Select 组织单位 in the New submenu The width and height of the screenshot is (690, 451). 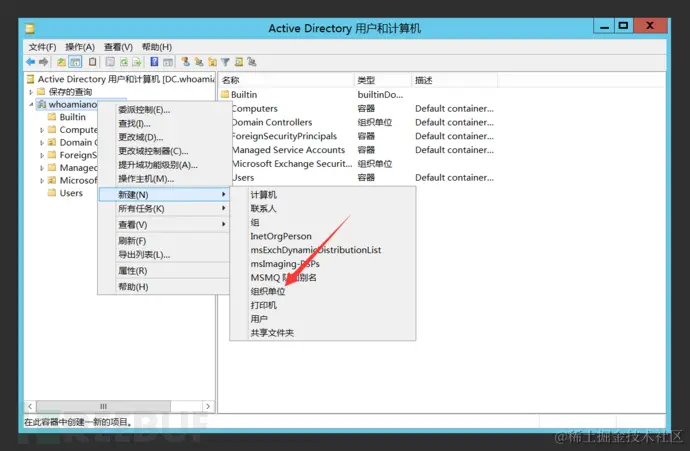coord(323,291)
